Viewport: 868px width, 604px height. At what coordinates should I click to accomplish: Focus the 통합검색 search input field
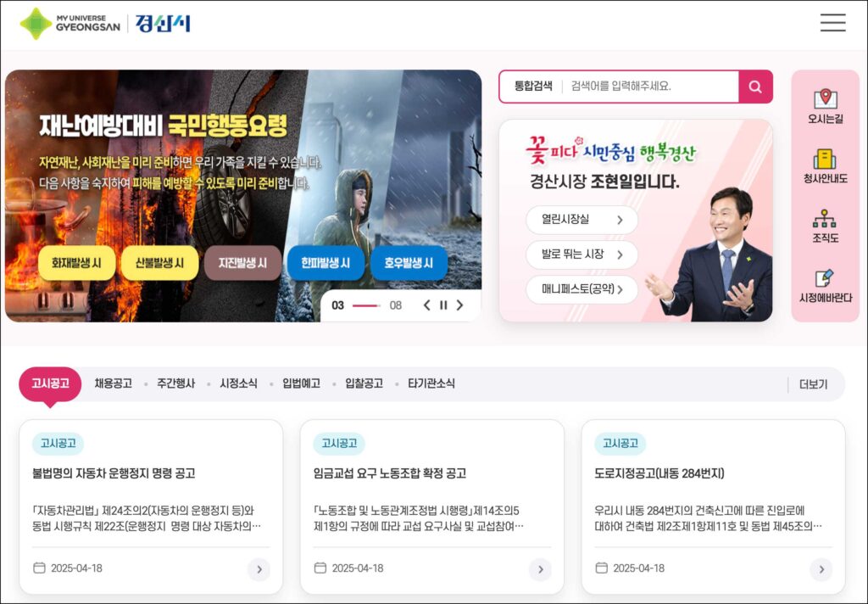point(650,86)
